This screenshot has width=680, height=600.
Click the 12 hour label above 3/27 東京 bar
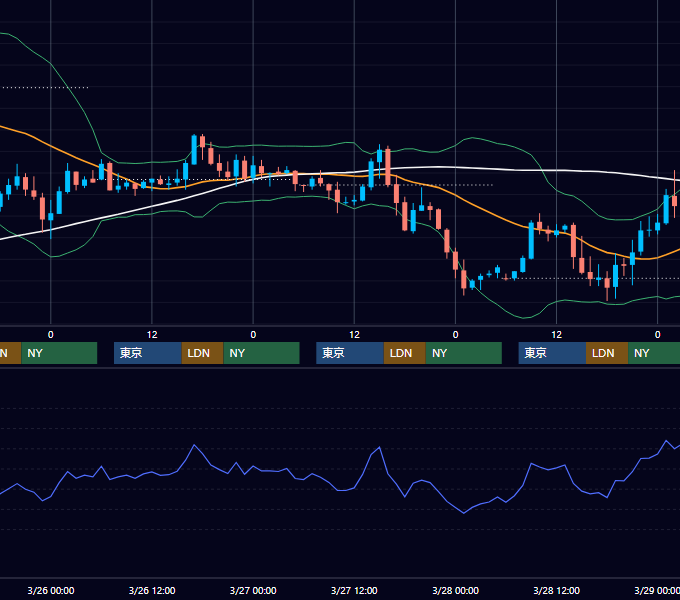coord(354,335)
